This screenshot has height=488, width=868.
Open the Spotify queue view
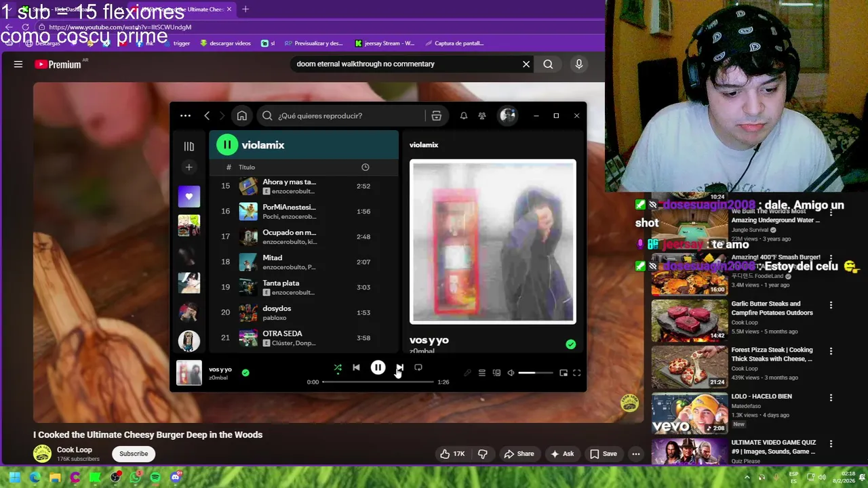click(481, 373)
